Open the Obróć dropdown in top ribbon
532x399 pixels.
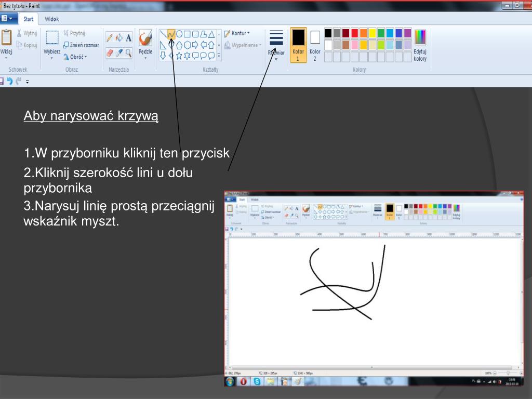[75, 57]
